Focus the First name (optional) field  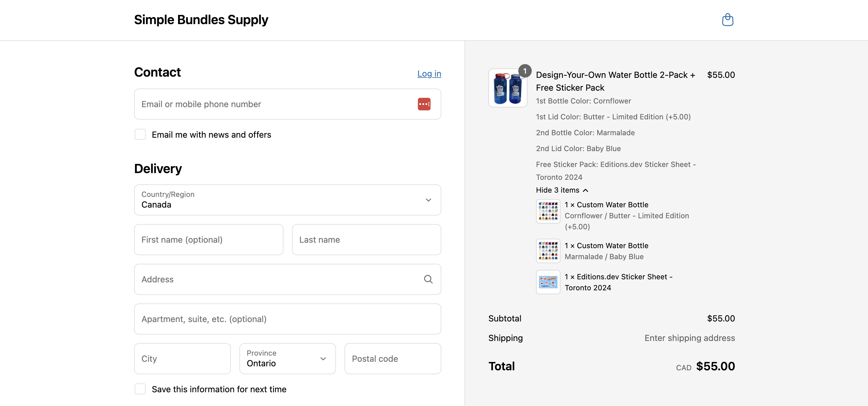pyautogui.click(x=209, y=240)
